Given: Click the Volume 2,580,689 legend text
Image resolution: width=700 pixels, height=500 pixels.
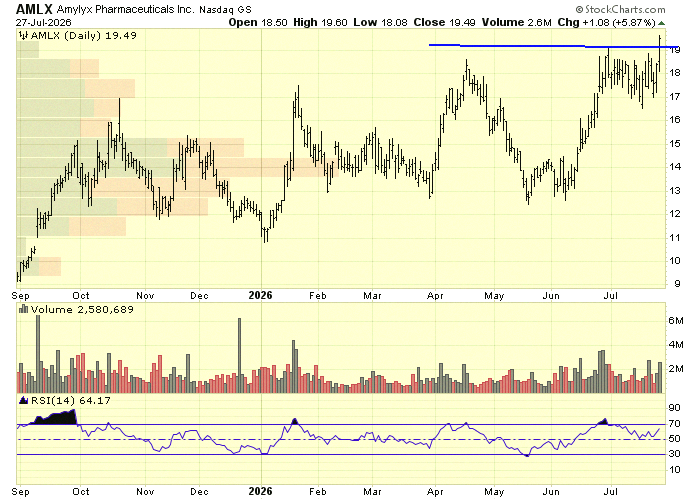Looking at the screenshot, I should [82, 309].
